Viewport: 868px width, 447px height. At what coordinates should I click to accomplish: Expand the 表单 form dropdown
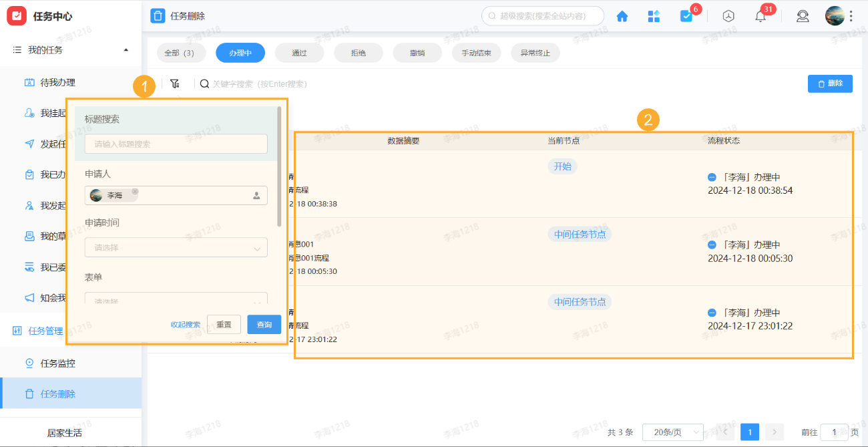click(176, 299)
